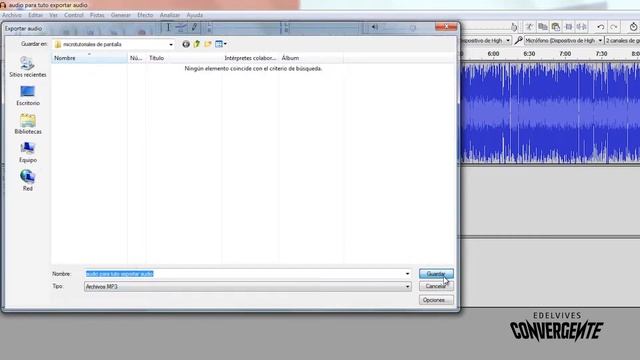640x360 pixels.
Task: Go up one folder level
Action: [197, 44]
